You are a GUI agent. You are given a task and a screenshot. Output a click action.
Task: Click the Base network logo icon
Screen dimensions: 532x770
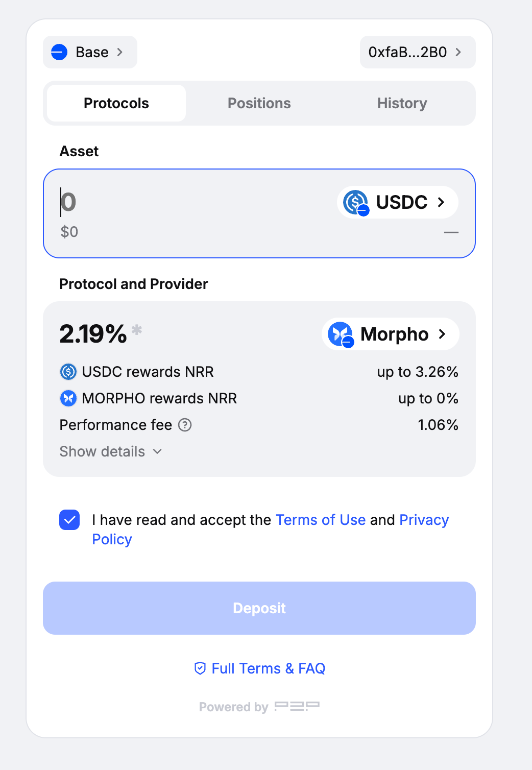[x=59, y=52]
